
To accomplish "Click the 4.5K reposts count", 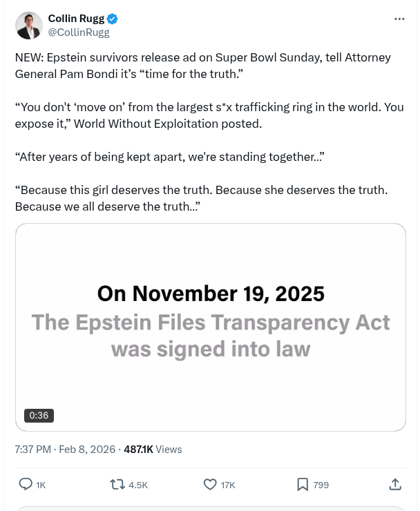I will [x=138, y=485].
